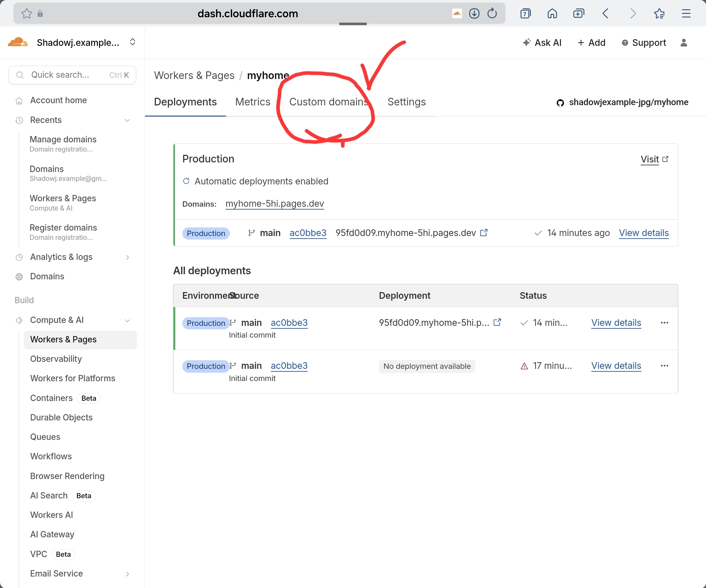
Task: Open external link icon next to Visit
Action: [665, 159]
